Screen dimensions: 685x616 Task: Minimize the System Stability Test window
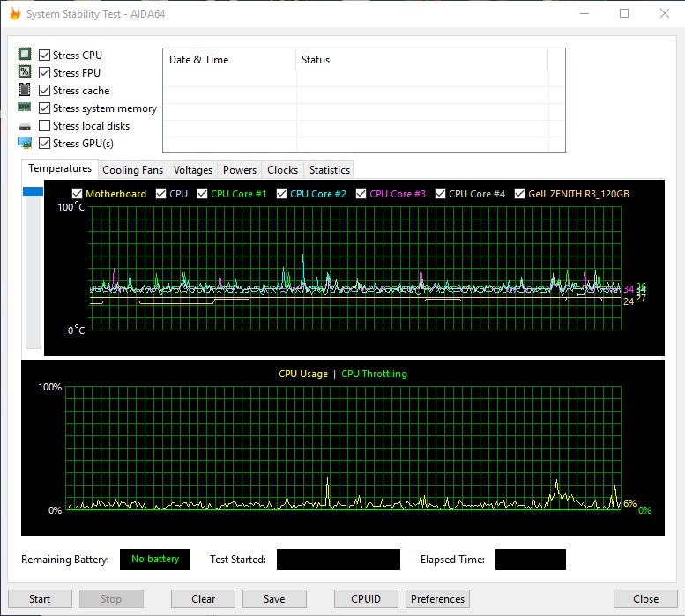[x=584, y=13]
